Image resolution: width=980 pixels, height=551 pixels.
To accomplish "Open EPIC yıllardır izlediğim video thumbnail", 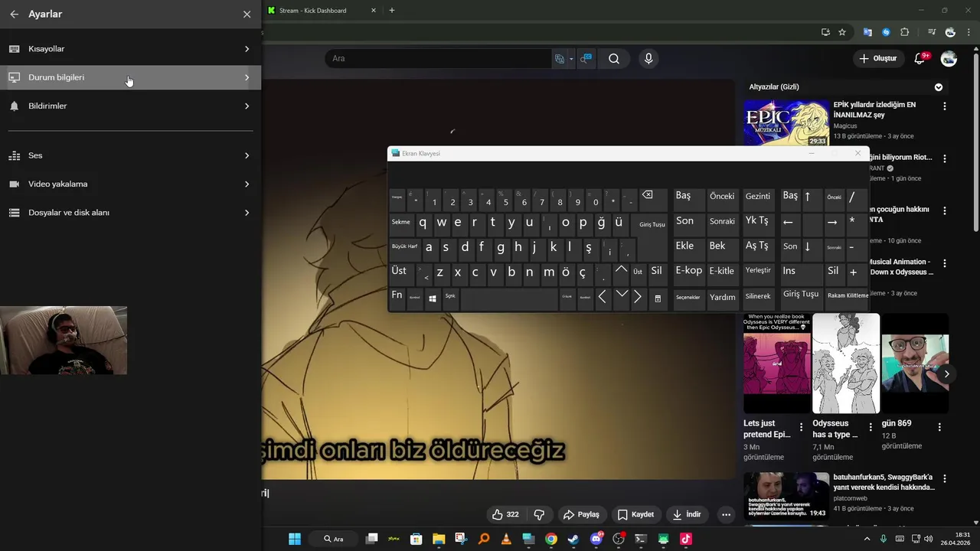I will pyautogui.click(x=786, y=122).
